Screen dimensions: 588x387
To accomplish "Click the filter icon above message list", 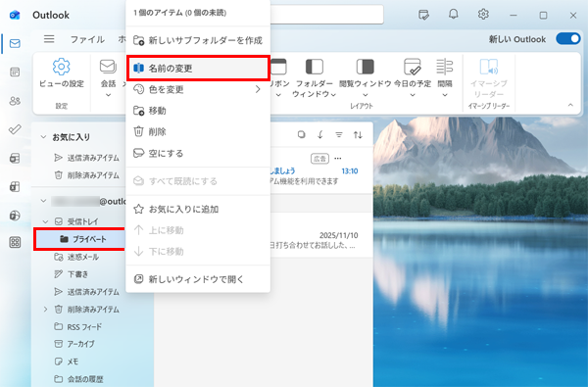I will (339, 134).
